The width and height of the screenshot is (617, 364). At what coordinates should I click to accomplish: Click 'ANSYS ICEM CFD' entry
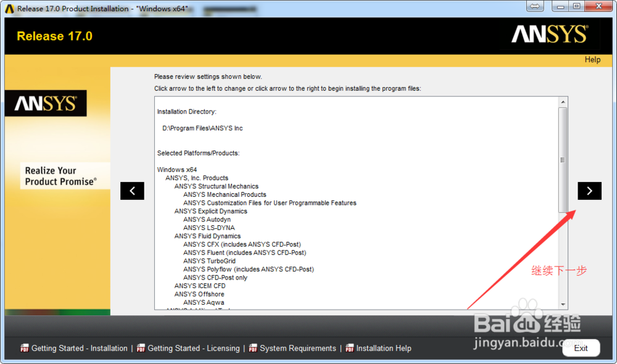[200, 286]
